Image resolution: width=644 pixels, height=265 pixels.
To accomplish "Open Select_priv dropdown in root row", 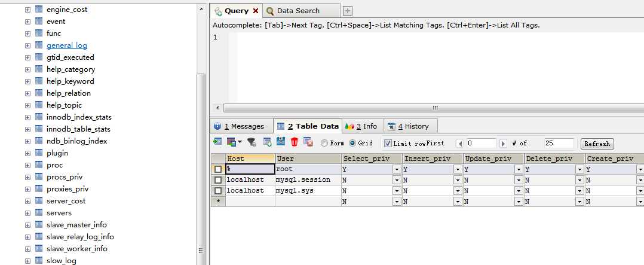I will [397, 169].
